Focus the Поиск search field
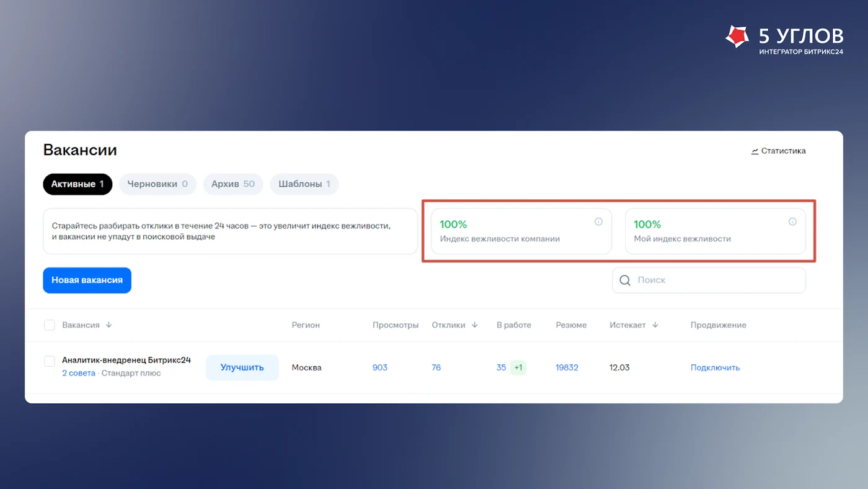 tap(709, 280)
